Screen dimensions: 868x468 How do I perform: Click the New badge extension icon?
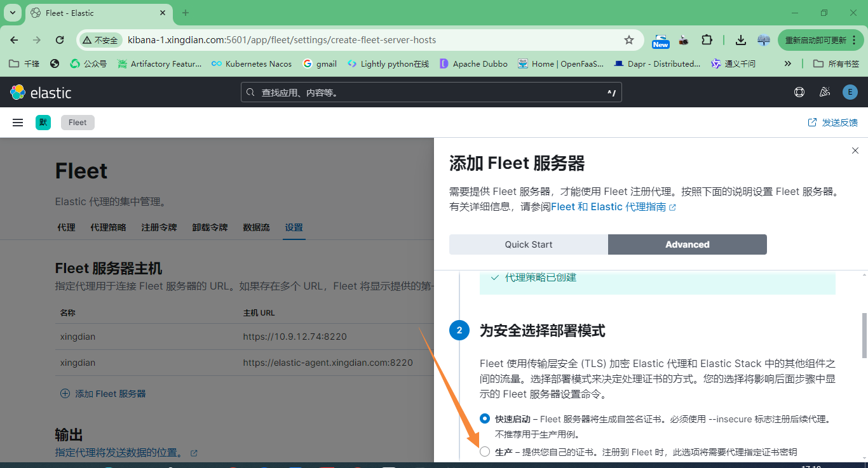click(x=661, y=41)
